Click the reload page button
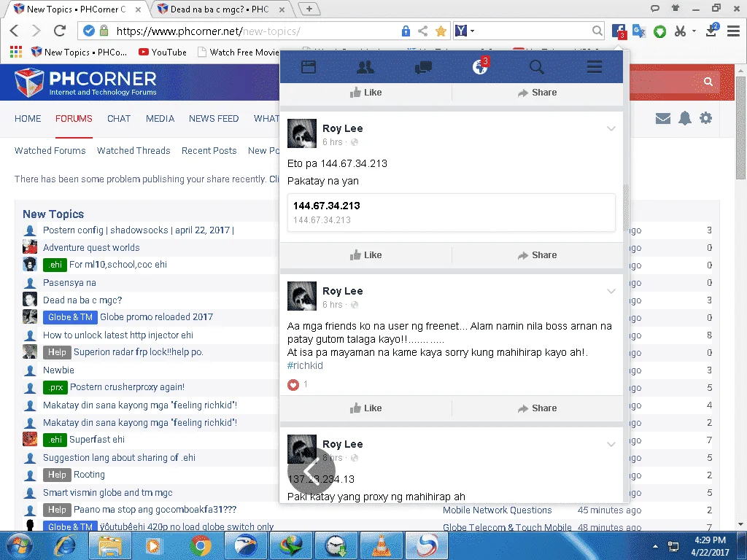The image size is (747, 560). 60,31
